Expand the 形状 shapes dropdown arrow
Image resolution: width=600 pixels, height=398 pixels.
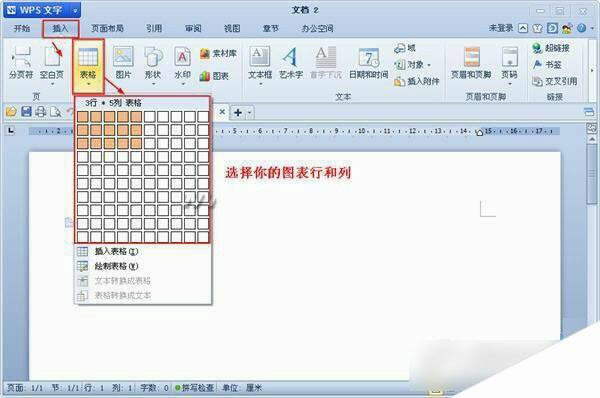pyautogui.click(x=153, y=84)
